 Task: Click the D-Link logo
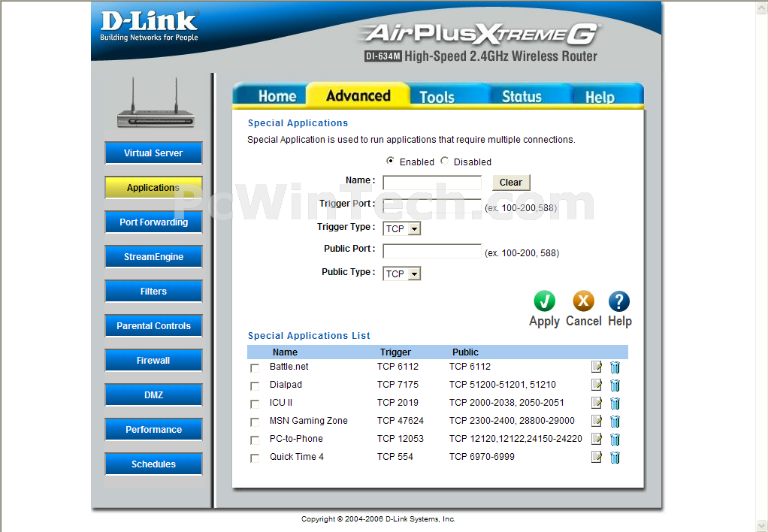coord(149,26)
